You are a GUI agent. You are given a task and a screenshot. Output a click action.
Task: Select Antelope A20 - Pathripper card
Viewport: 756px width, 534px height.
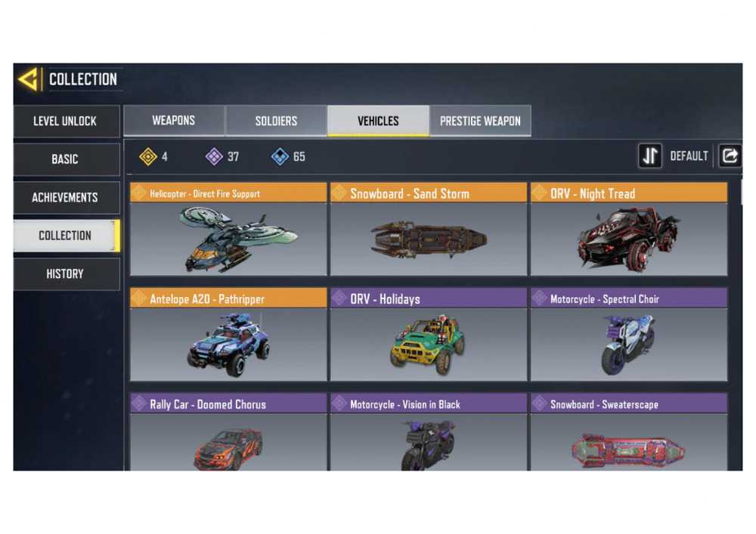pos(228,335)
